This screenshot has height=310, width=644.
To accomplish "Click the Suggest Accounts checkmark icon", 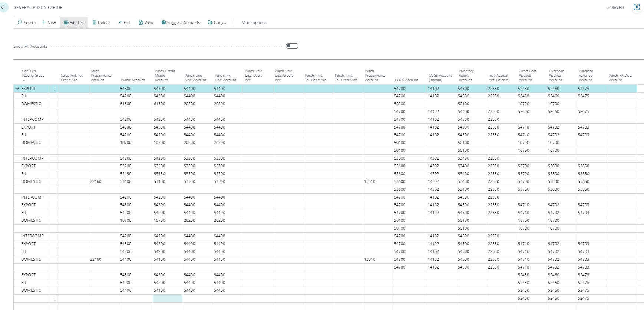I will [x=164, y=23].
